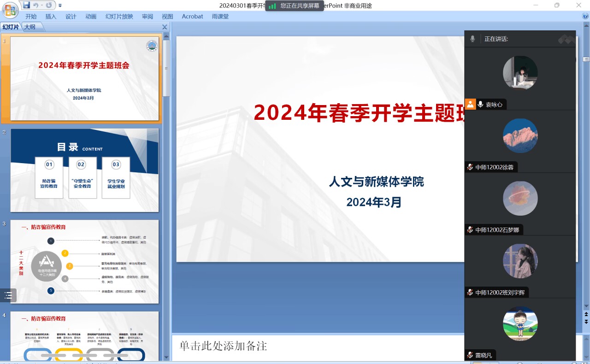Click the slide thumbnail pane scrollbar thumb

166,68
